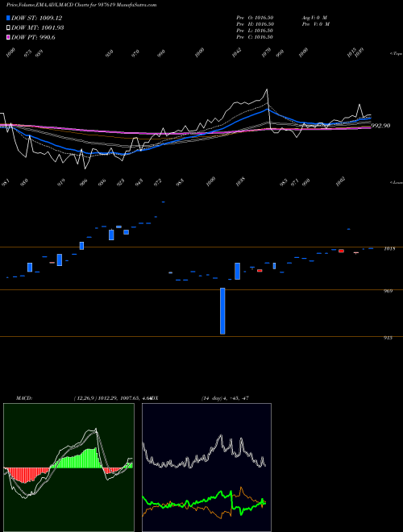Select the 'DOW PT: 990.6' legend text
This screenshot has height=532, width=403.
point(33,37)
